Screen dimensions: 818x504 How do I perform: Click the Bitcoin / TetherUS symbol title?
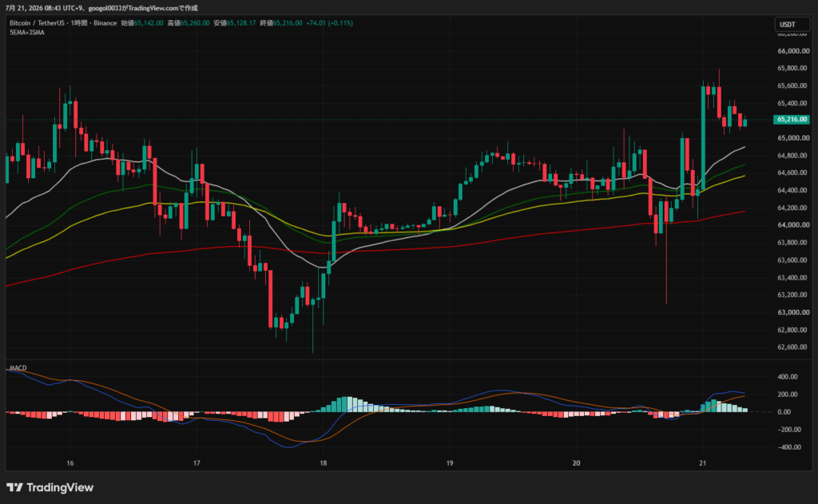37,23
